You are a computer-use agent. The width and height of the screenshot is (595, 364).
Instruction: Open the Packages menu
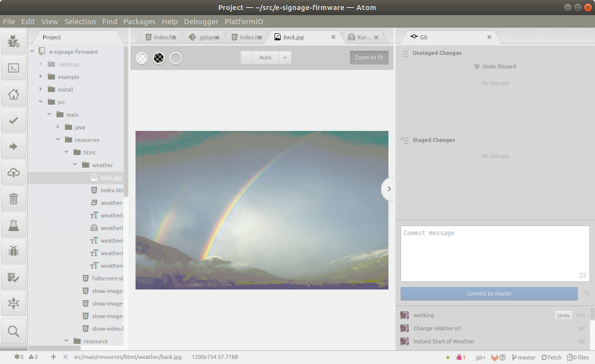click(140, 21)
